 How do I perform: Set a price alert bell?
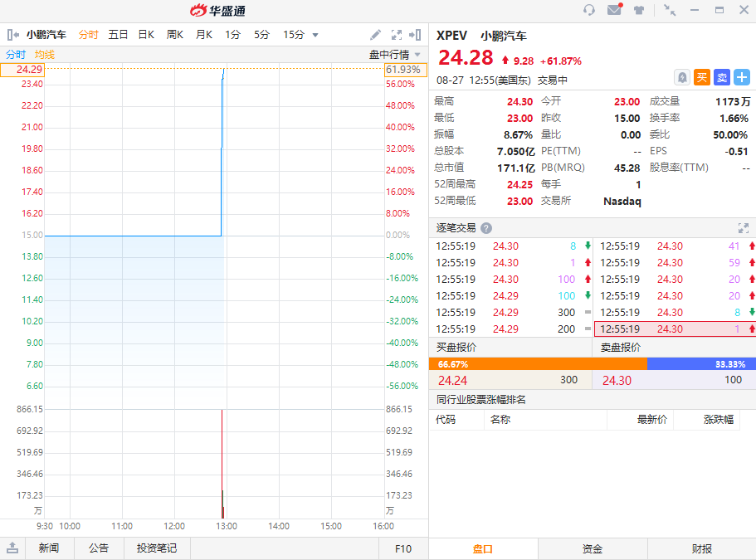coord(682,78)
